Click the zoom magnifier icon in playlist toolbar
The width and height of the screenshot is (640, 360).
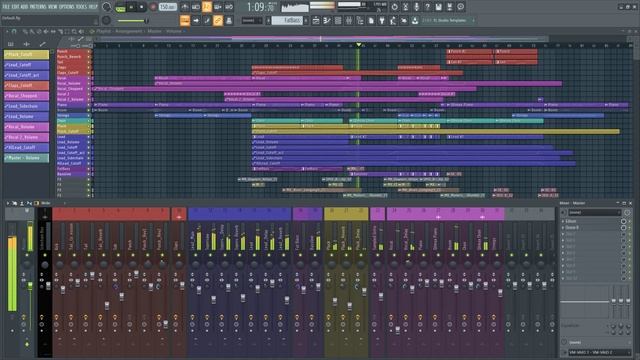[74, 31]
